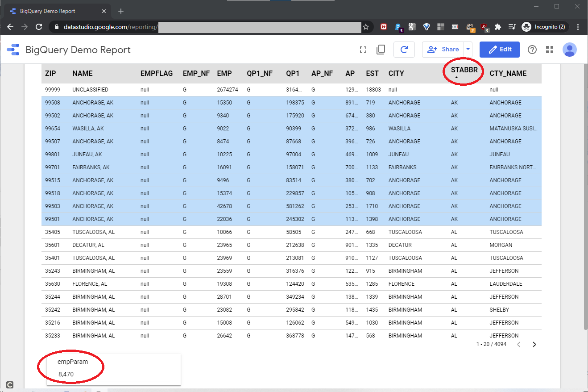This screenshot has width=588, height=392.
Task: Open the Google apps grid
Action: (x=550, y=50)
